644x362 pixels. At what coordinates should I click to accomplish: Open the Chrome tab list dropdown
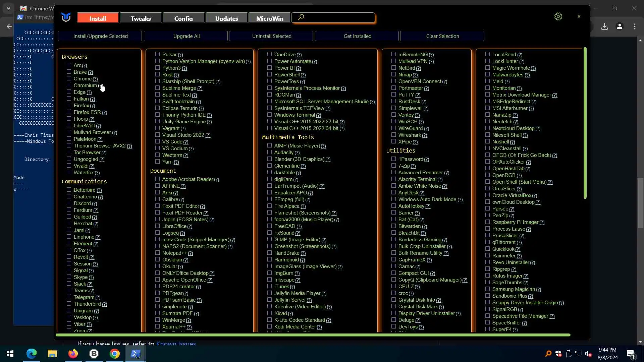pos(8,8)
